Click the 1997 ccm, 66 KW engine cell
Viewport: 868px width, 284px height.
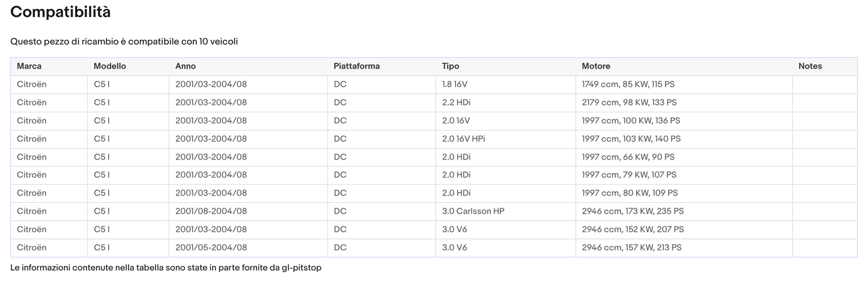[x=628, y=157]
